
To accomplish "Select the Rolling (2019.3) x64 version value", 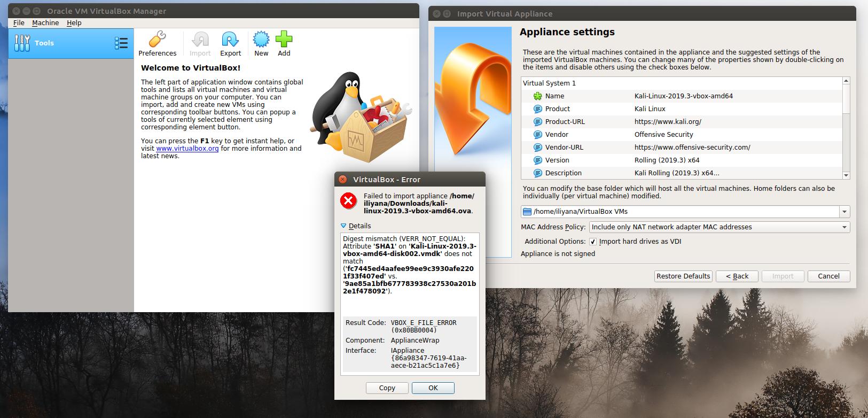I will pos(667,160).
